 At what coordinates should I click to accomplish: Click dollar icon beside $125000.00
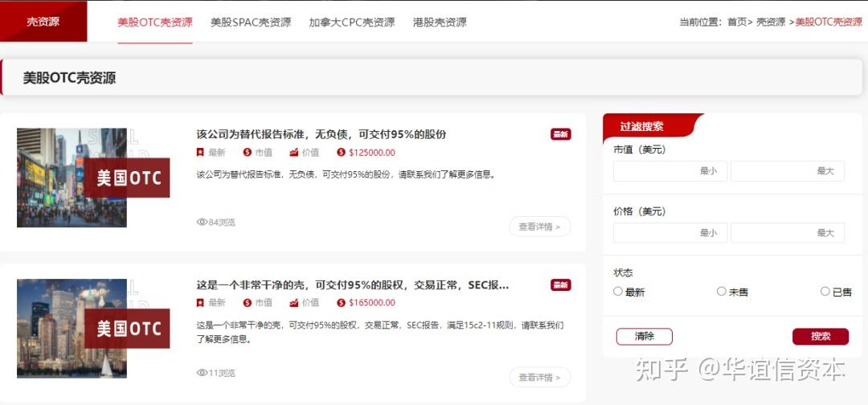click(342, 153)
